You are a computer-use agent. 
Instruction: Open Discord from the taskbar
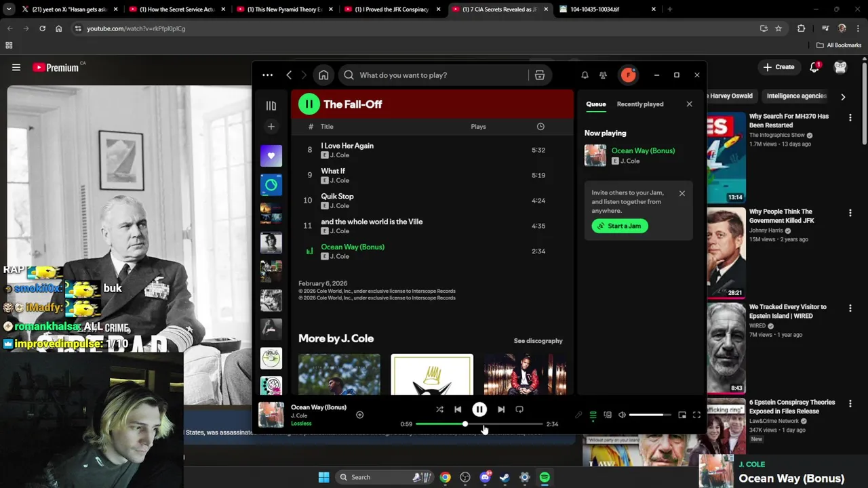[485, 477]
